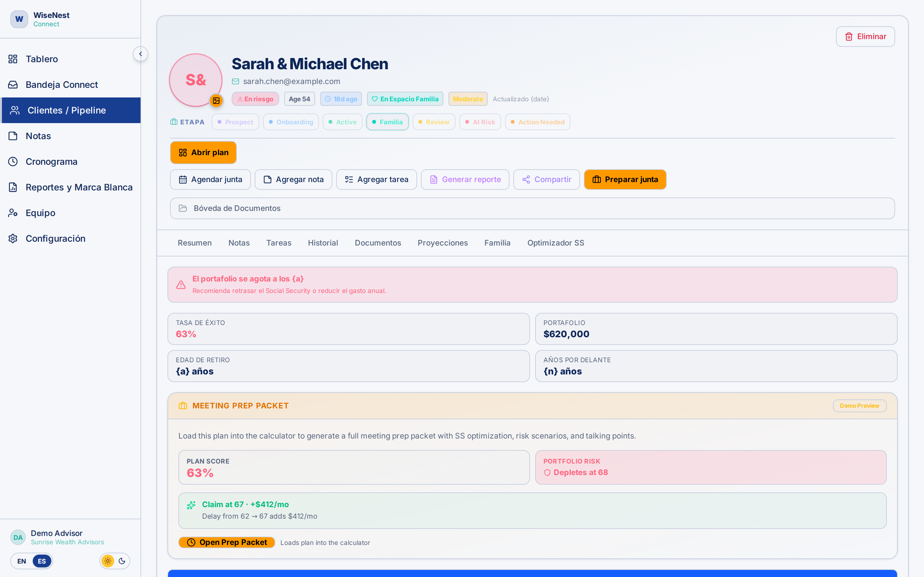Set stage to Action Needed
The height and width of the screenshot is (577, 924).
[x=538, y=122]
